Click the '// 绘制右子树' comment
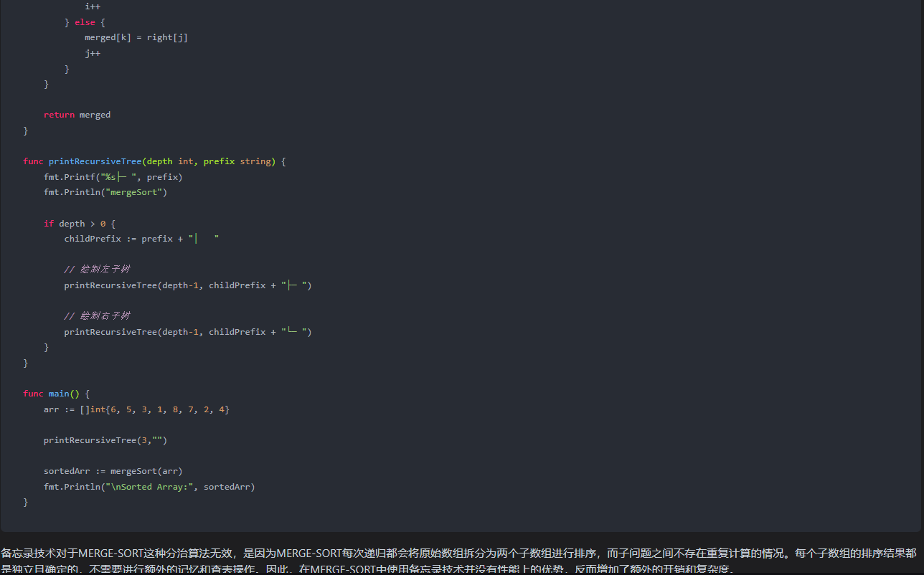 coord(97,316)
